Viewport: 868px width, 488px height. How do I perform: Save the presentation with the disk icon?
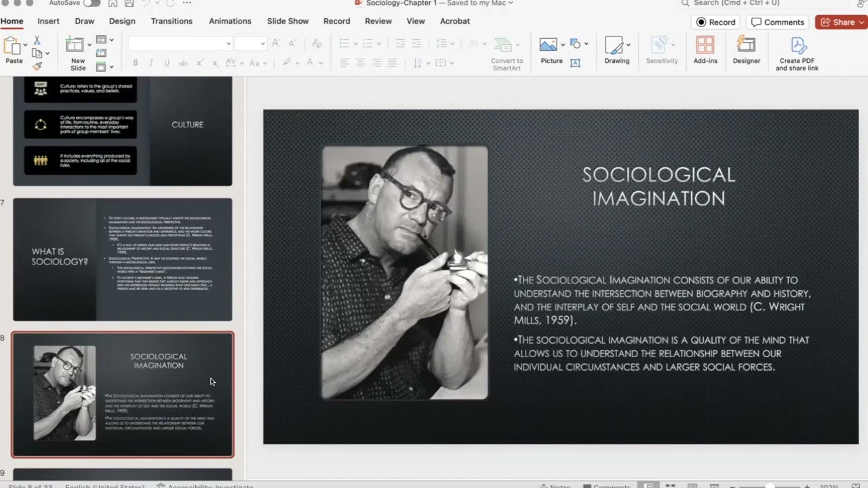[129, 3]
